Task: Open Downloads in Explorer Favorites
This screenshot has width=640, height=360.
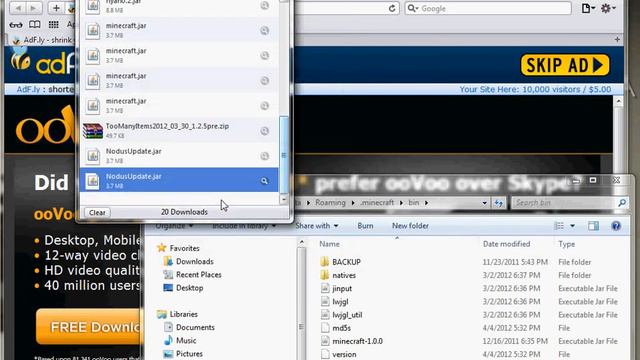Action: (x=195, y=261)
